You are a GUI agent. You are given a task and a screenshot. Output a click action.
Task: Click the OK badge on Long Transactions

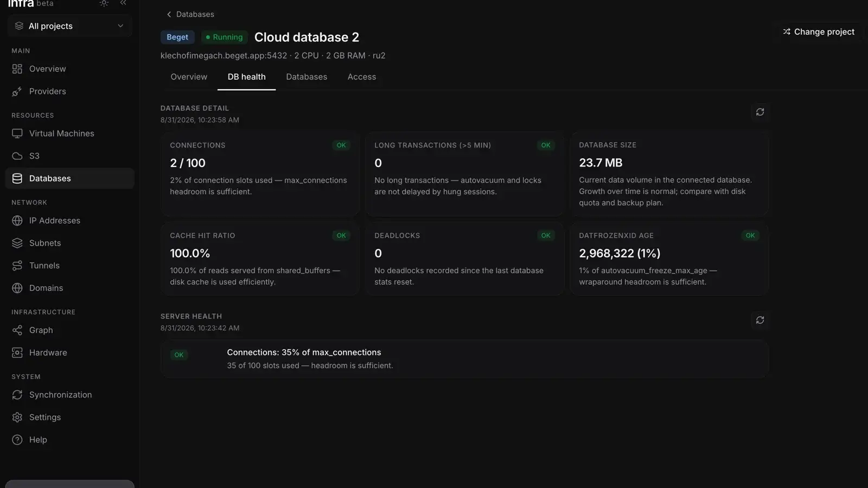click(x=546, y=145)
